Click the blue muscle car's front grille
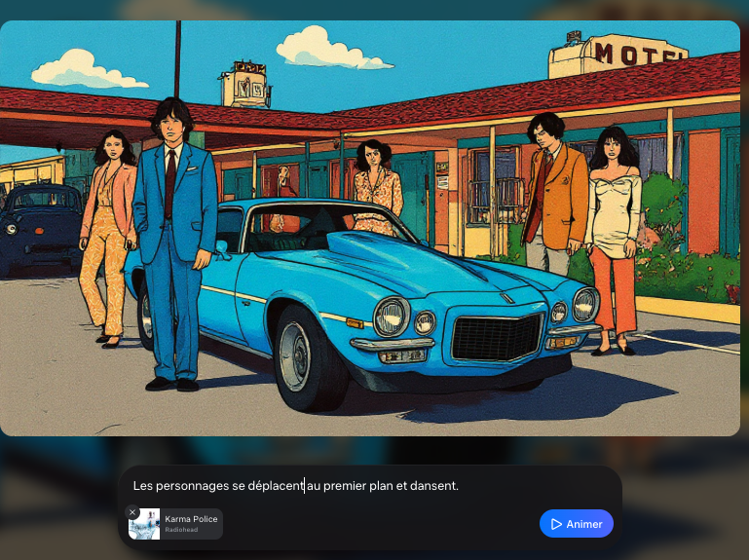 tap(498, 337)
